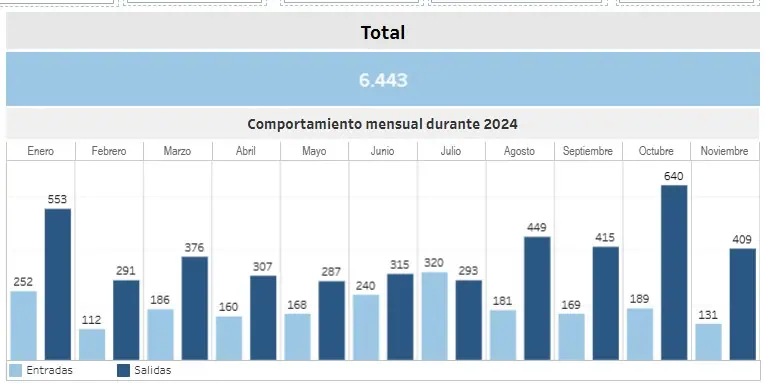766x383 pixels.
Task: Click the 112 value label in Febrero
Action: [x=92, y=320]
